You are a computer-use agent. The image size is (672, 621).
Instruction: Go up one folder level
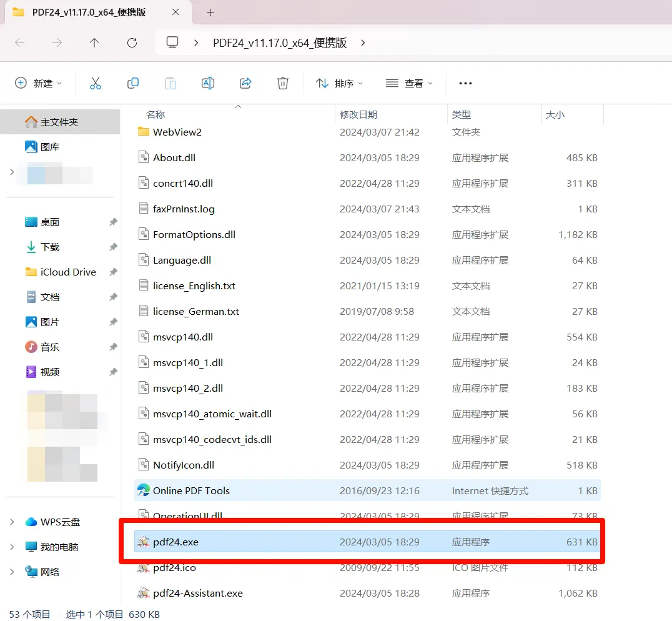[x=94, y=42]
